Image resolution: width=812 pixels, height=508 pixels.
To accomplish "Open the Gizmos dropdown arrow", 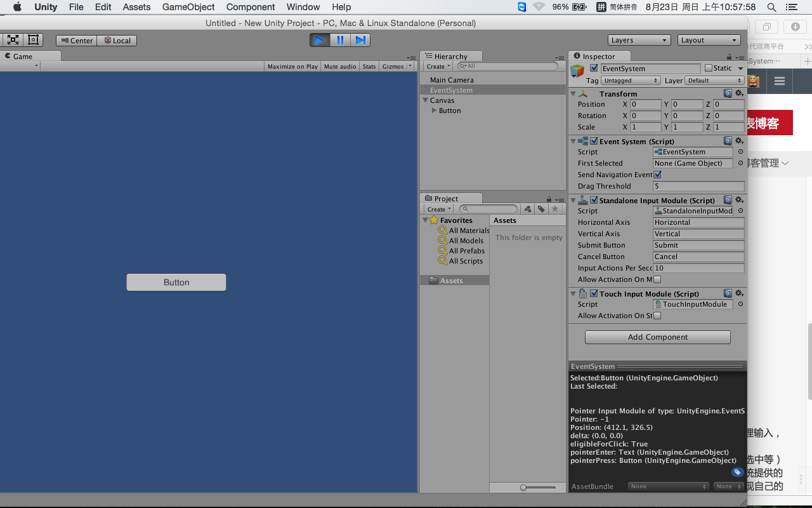I will [x=410, y=66].
